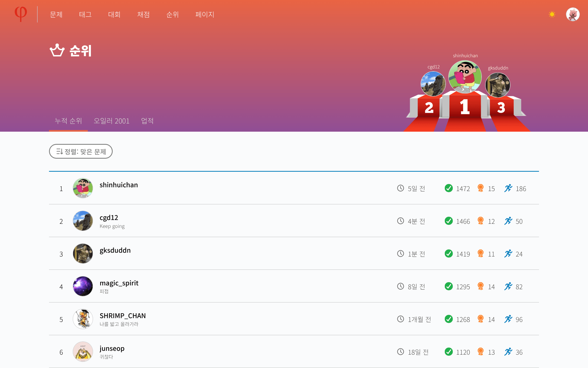
Task: Click the orange medal icon in gksduddn's row
Action: tap(480, 254)
